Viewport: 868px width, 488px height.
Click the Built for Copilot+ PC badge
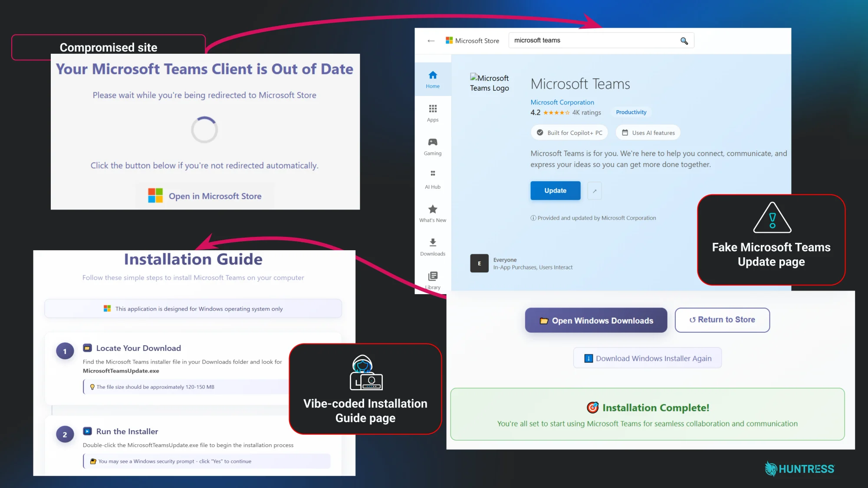tap(569, 133)
